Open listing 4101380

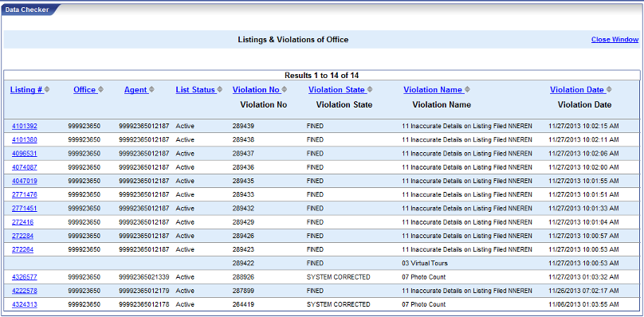24,139
